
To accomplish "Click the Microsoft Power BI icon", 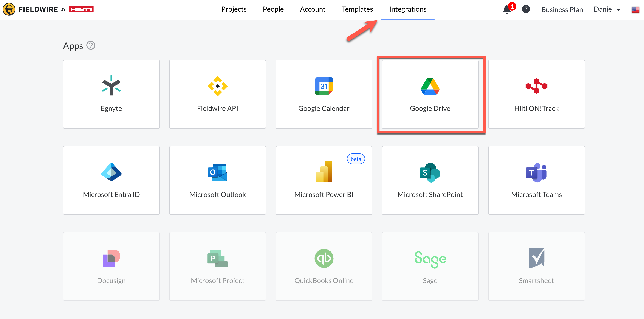I will [324, 172].
